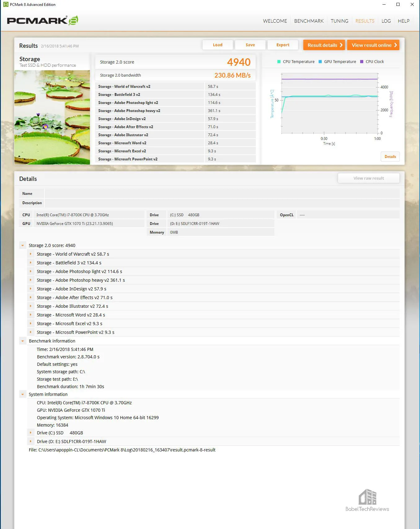Expand World of Warcraft v2 row
Viewport: 420px width, 529px height.
31,254
